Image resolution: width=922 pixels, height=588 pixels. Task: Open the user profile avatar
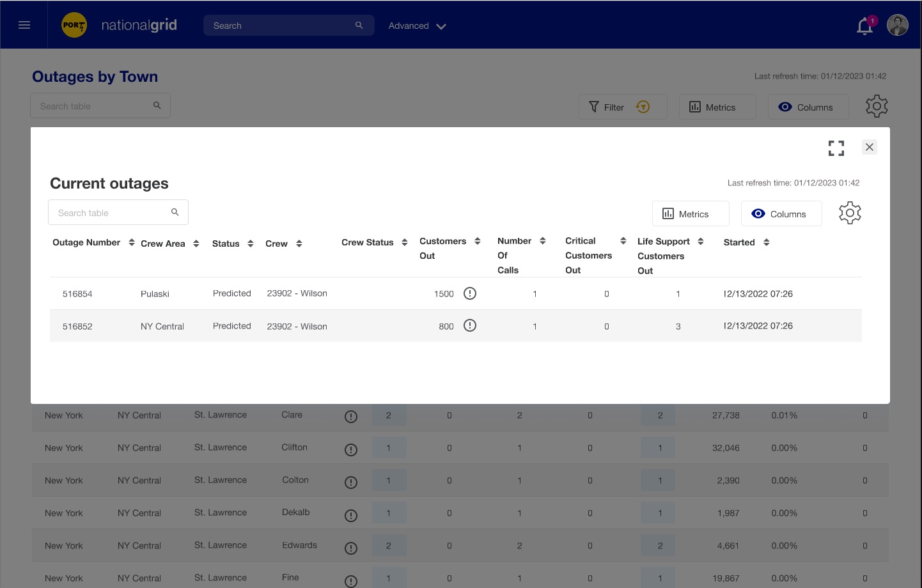897,26
